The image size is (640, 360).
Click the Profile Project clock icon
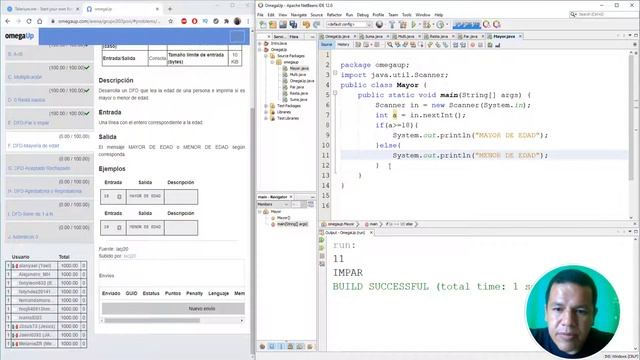coord(440,25)
